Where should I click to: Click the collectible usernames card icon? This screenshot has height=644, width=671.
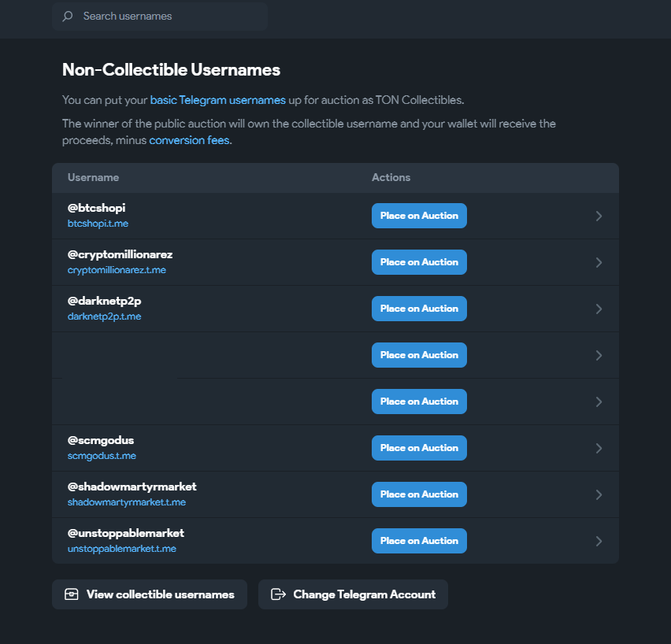tap(72, 594)
